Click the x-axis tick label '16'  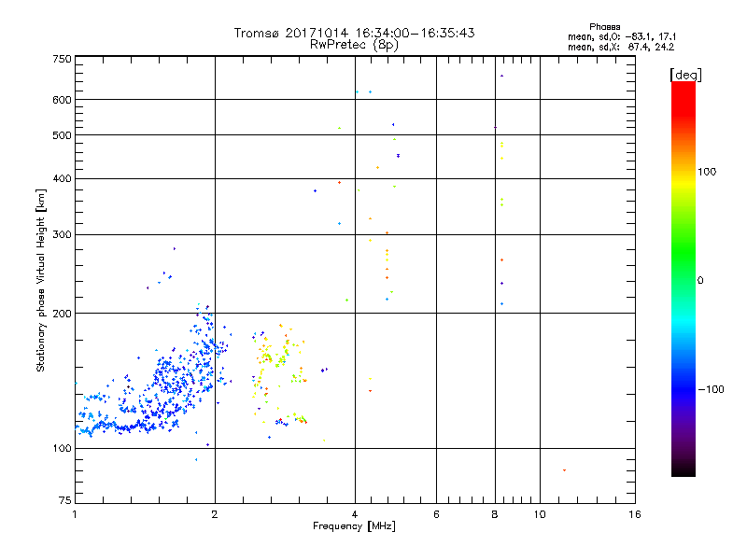(635, 514)
